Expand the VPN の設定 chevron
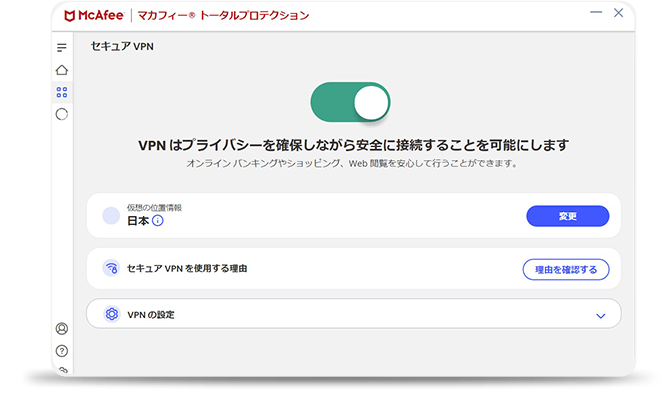 coord(600,316)
